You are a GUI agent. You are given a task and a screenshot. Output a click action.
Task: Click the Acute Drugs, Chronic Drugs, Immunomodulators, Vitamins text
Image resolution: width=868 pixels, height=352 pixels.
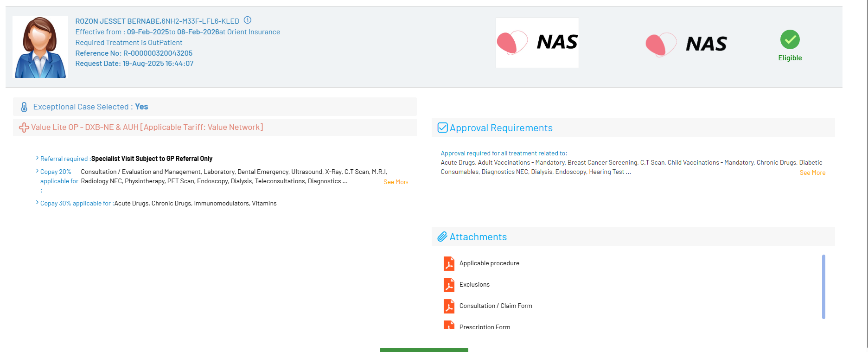tap(195, 204)
